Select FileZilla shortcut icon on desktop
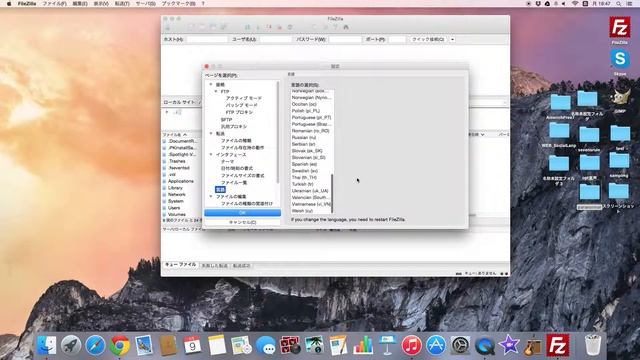640x360 pixels. [620, 28]
